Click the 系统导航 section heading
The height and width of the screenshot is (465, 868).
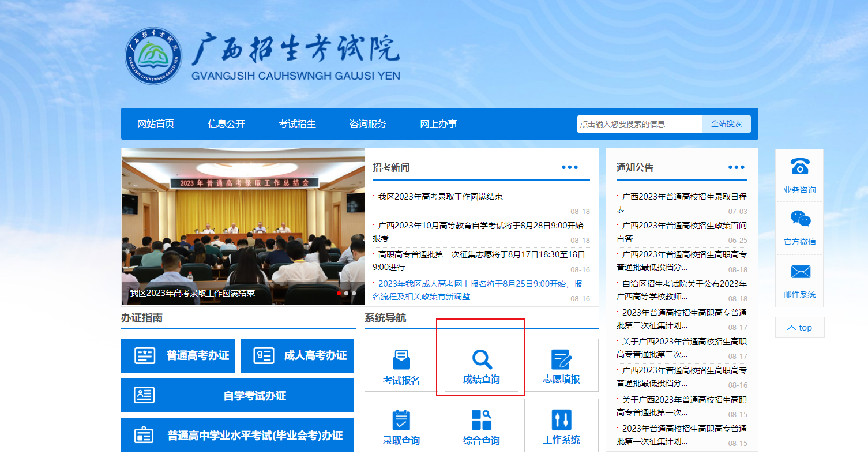tap(385, 318)
